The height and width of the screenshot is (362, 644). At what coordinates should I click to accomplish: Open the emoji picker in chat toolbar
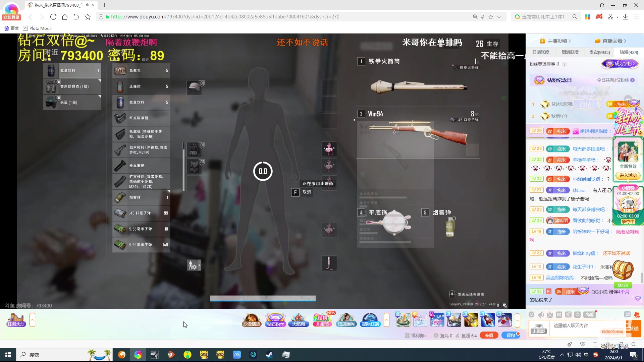pos(531,315)
